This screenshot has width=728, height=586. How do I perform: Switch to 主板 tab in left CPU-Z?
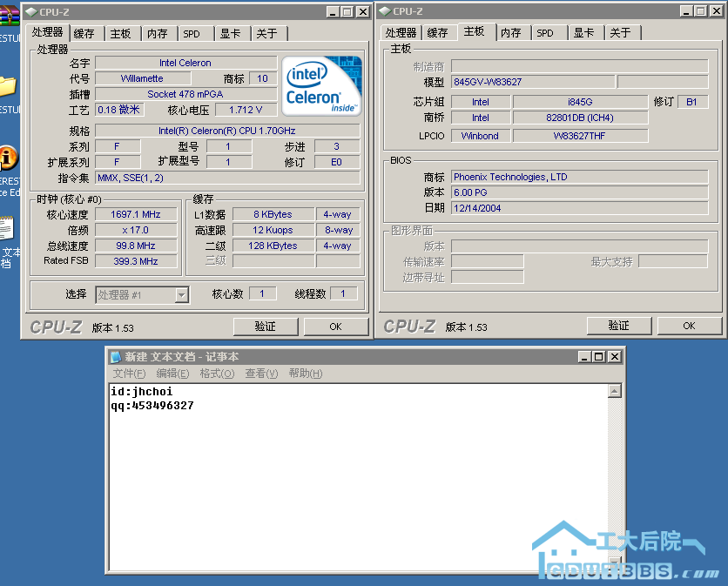pyautogui.click(x=121, y=33)
